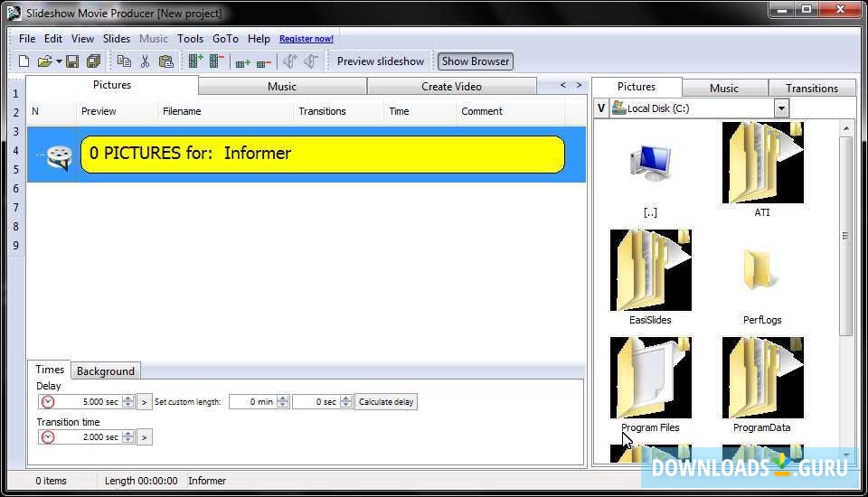Image resolution: width=868 pixels, height=497 pixels.
Task: Click the minutes spinner arrows
Action: click(282, 402)
